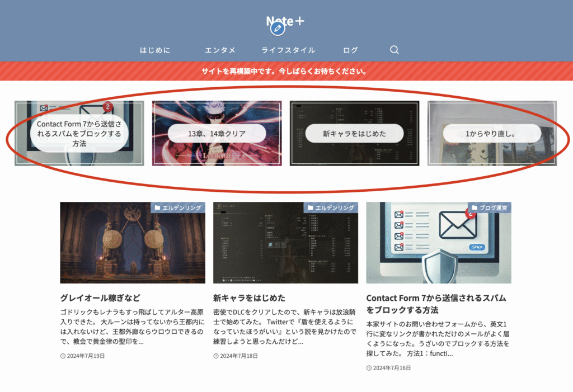Open article title 新キャラをはじめた below status image
573x392 pixels.
pyautogui.click(x=249, y=297)
